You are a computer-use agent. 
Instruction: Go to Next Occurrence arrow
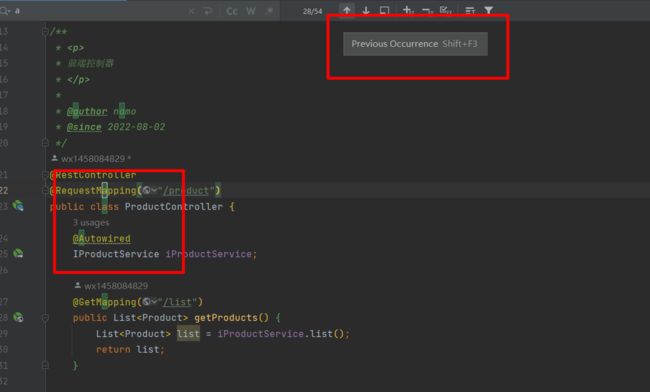[366, 11]
